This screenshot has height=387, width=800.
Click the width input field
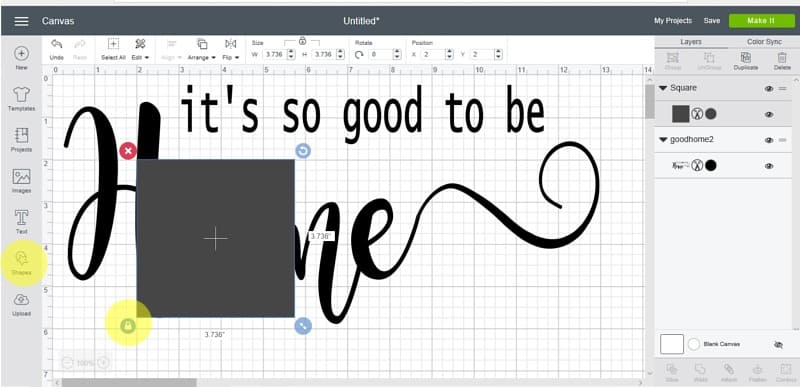(x=274, y=54)
